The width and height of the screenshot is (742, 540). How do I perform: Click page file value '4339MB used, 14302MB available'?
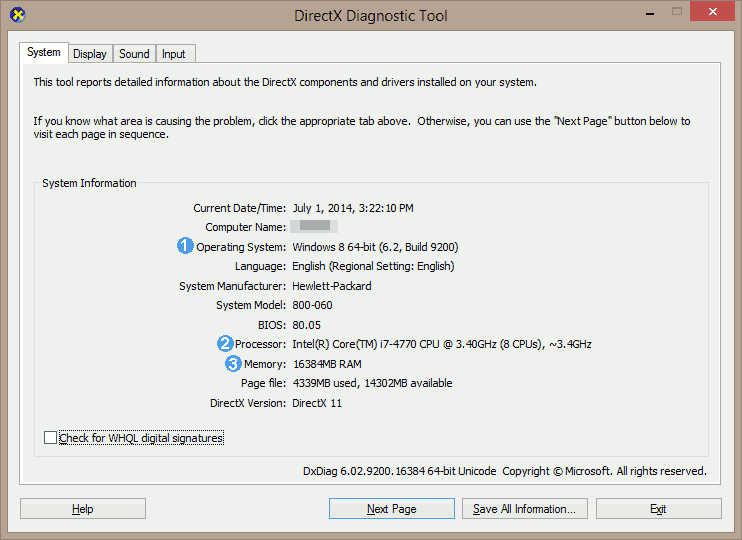pyautogui.click(x=373, y=383)
